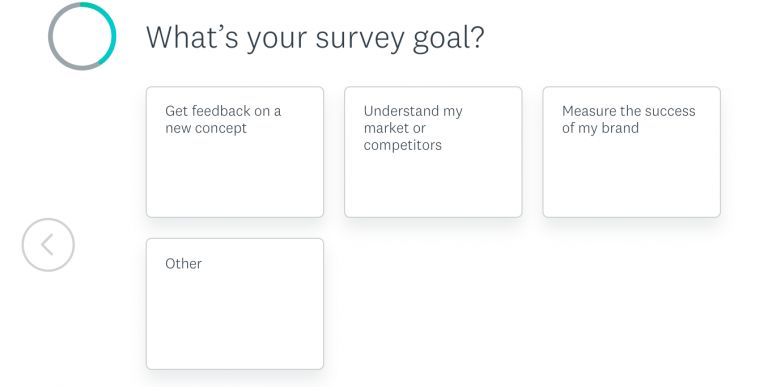
Task: Click the 'Other' label text
Action: (x=183, y=264)
